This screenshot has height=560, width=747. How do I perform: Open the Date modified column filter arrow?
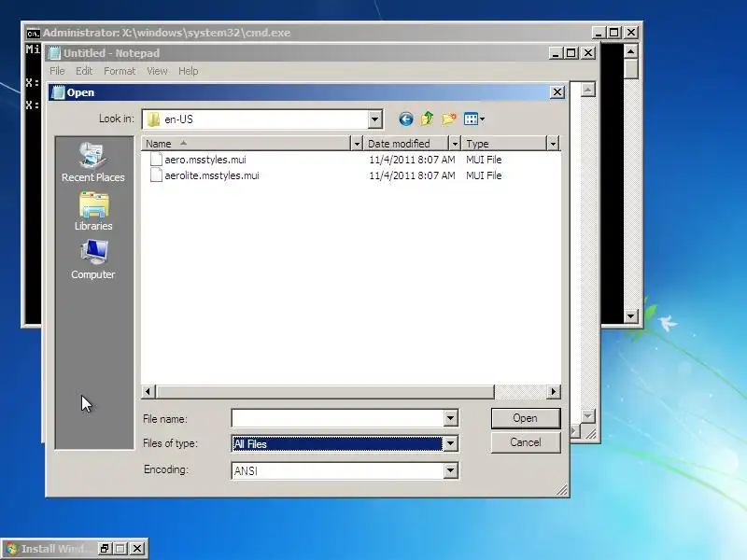tap(455, 144)
